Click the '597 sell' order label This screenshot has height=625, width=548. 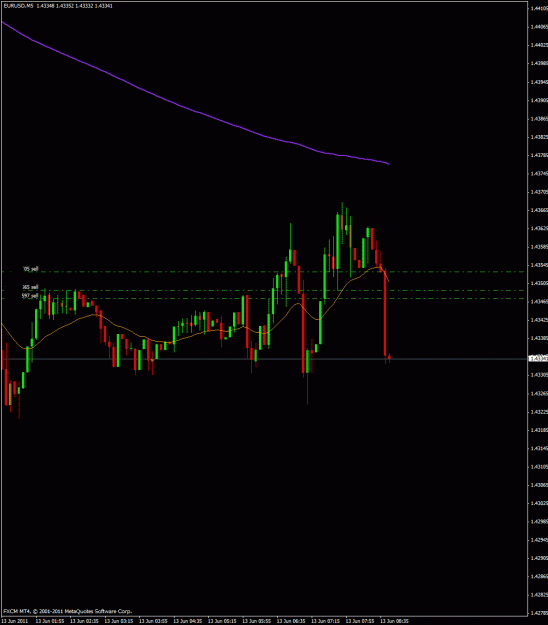tap(30, 296)
